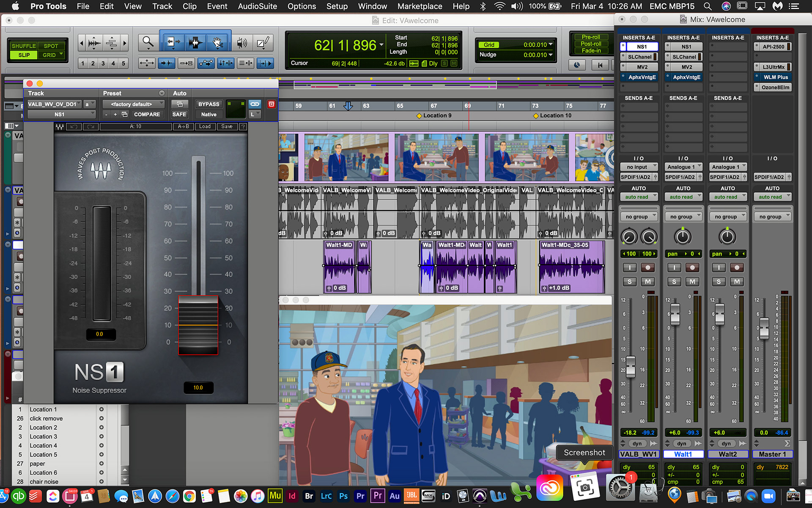Image resolution: width=812 pixels, height=508 pixels.
Task: Open no group dropdown on Master 1
Action: coord(772,217)
